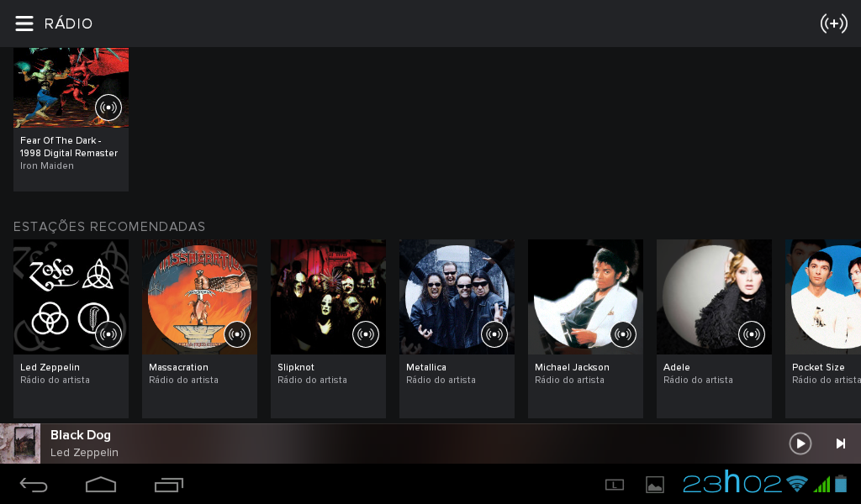Open the Slipknot station artwork

tap(328, 297)
